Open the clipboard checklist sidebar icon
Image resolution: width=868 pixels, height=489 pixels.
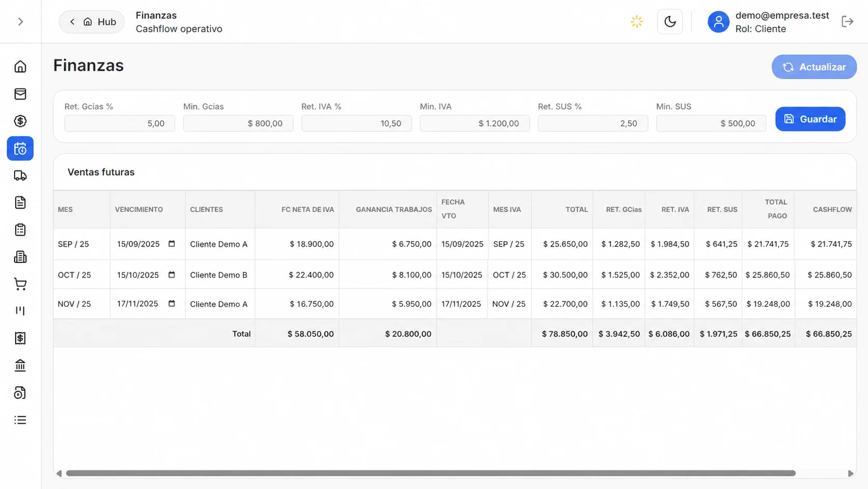pos(20,230)
